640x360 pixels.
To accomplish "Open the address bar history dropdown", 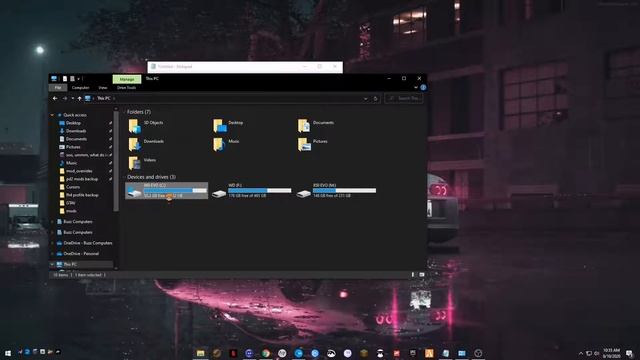I will point(366,98).
